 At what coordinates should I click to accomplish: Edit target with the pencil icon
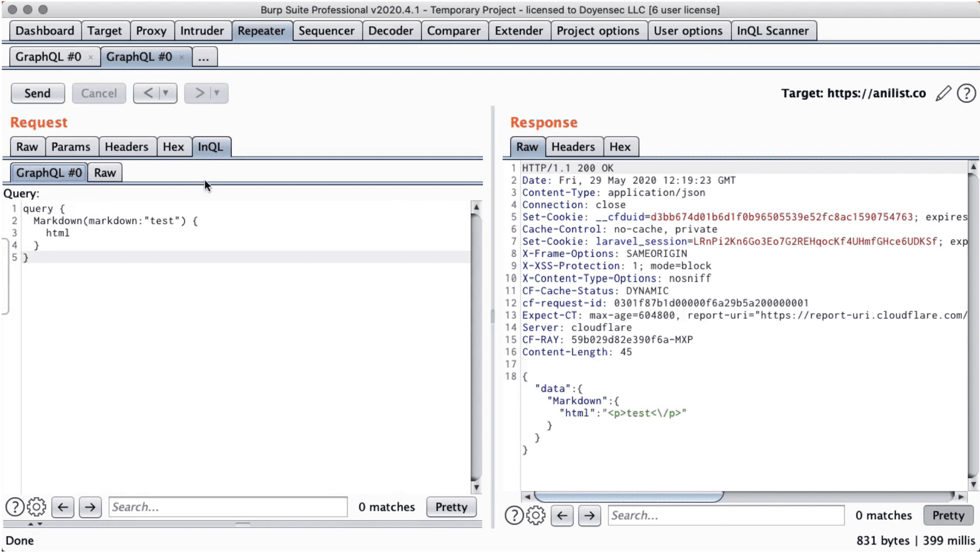(943, 93)
